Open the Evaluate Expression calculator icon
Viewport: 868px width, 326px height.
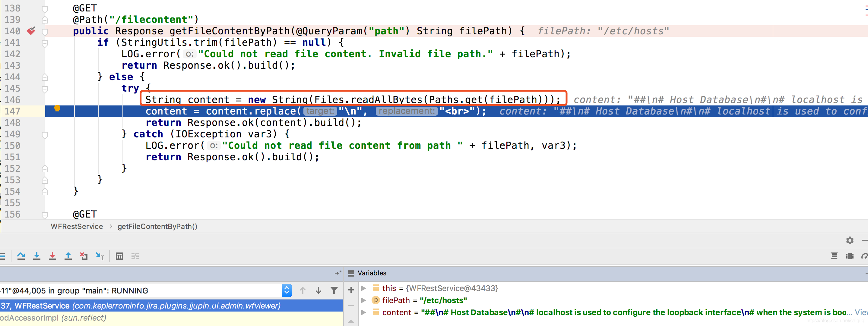pyautogui.click(x=119, y=256)
